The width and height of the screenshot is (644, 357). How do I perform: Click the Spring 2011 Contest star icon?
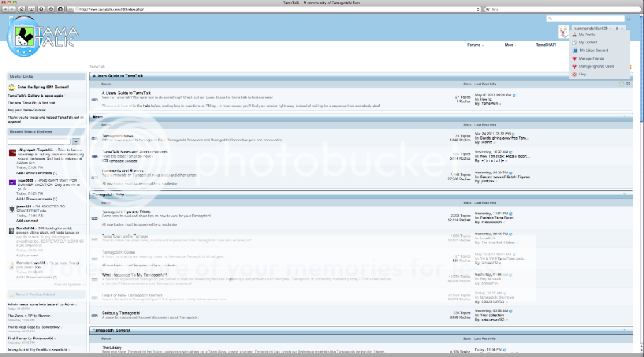(11, 87)
